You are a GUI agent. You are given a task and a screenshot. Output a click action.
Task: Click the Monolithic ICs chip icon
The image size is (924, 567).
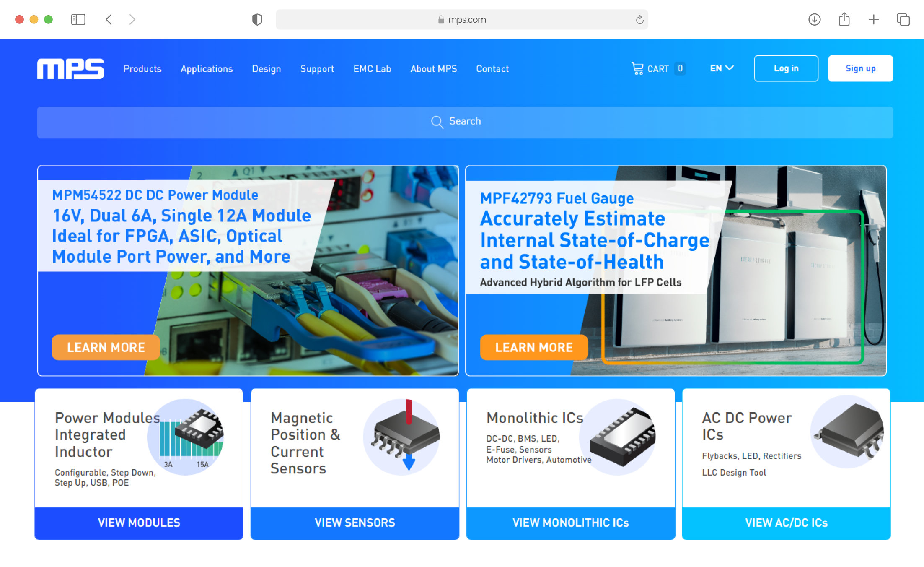[618, 437]
